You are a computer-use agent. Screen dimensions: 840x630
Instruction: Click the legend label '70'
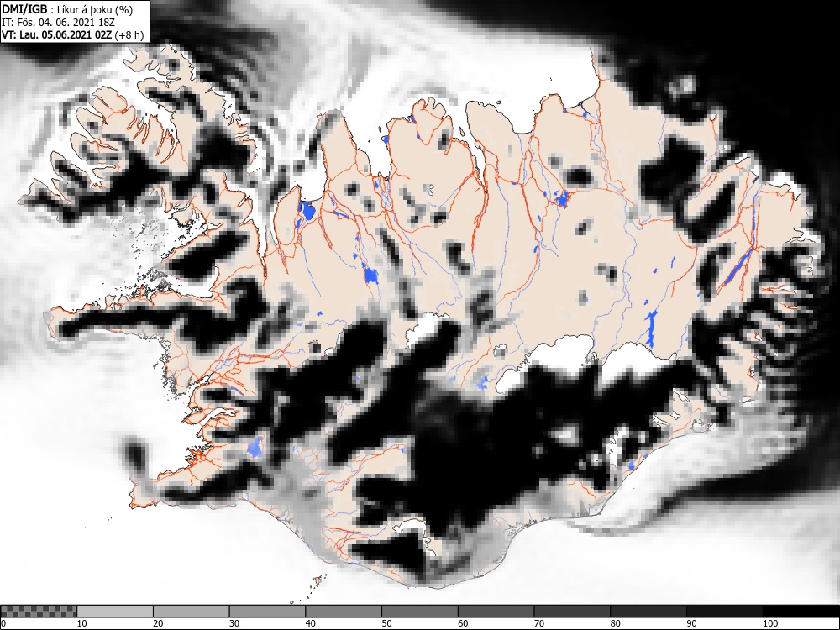[538, 623]
